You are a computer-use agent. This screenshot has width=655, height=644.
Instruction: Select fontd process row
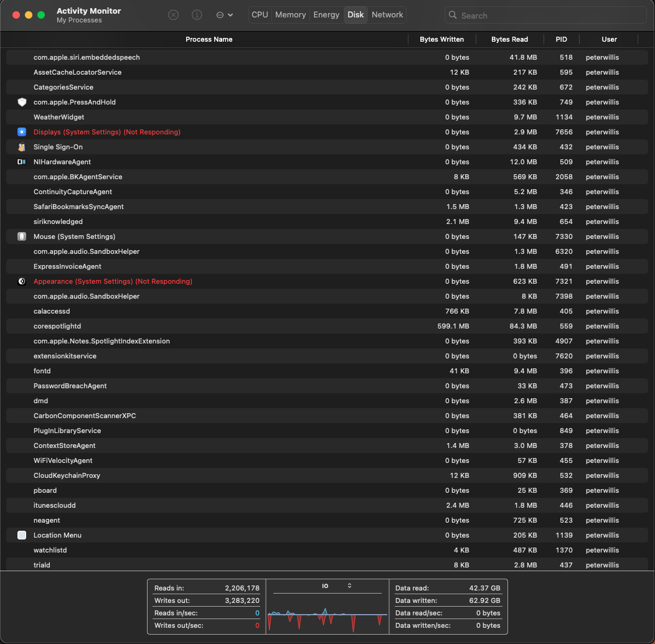pos(327,371)
